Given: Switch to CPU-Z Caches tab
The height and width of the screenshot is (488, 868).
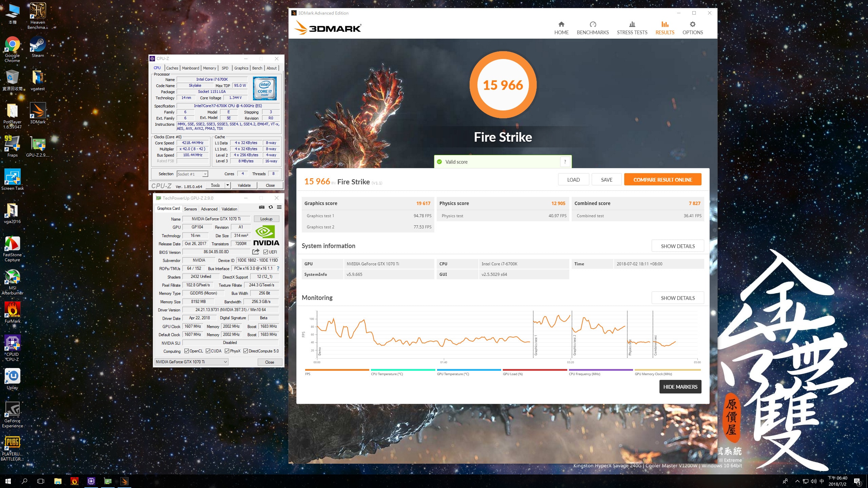Looking at the screenshot, I should (x=172, y=68).
